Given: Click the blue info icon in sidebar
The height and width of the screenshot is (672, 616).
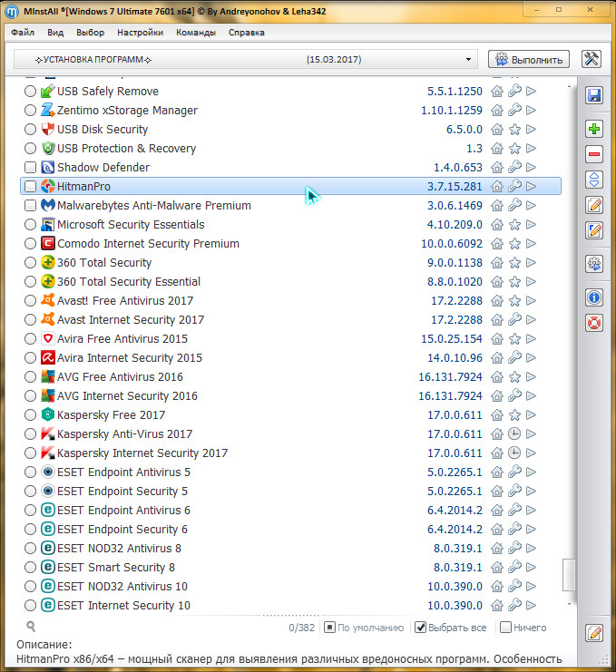Looking at the screenshot, I should click(594, 297).
